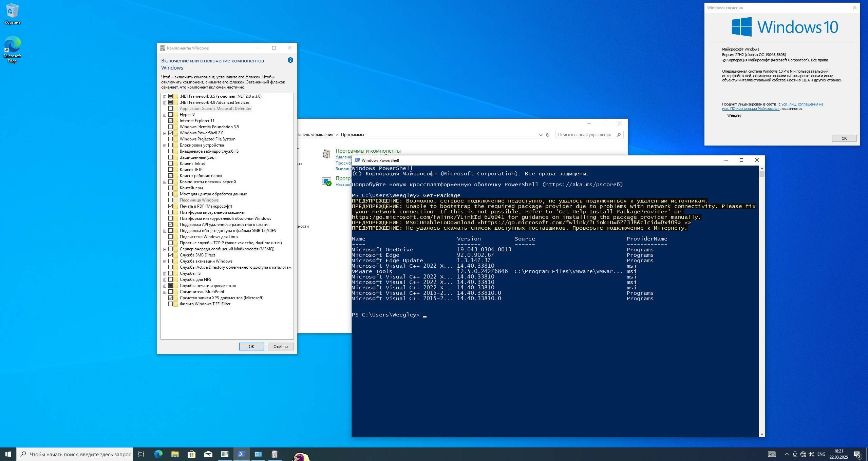
Task: Enable the Telnet client checkbox
Action: click(x=171, y=164)
